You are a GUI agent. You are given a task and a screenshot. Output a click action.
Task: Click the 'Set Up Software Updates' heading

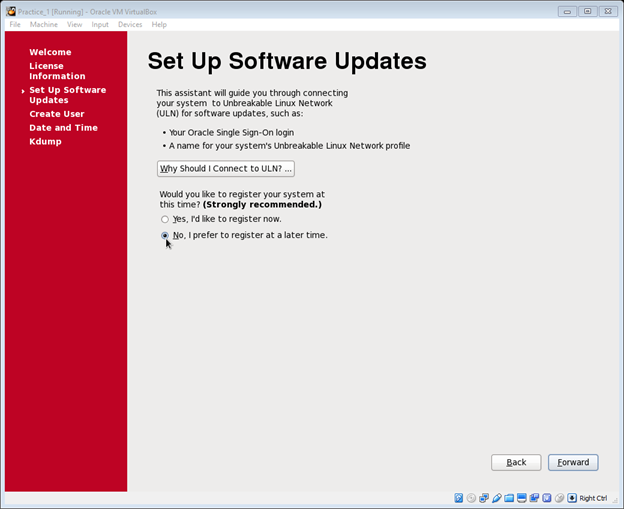click(287, 61)
